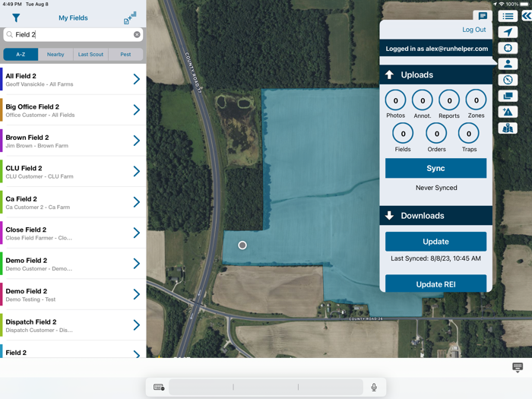Tap the Annot. upload count circle

pyautogui.click(x=423, y=100)
